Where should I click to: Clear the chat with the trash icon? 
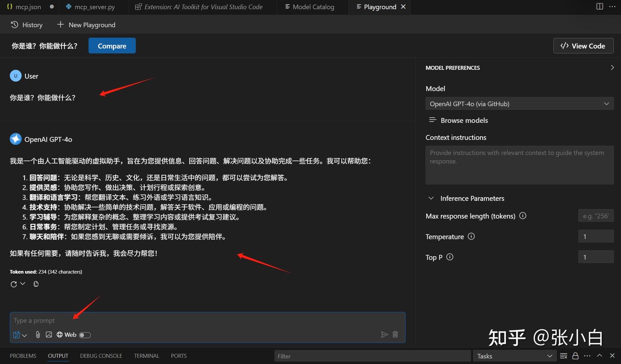click(395, 334)
